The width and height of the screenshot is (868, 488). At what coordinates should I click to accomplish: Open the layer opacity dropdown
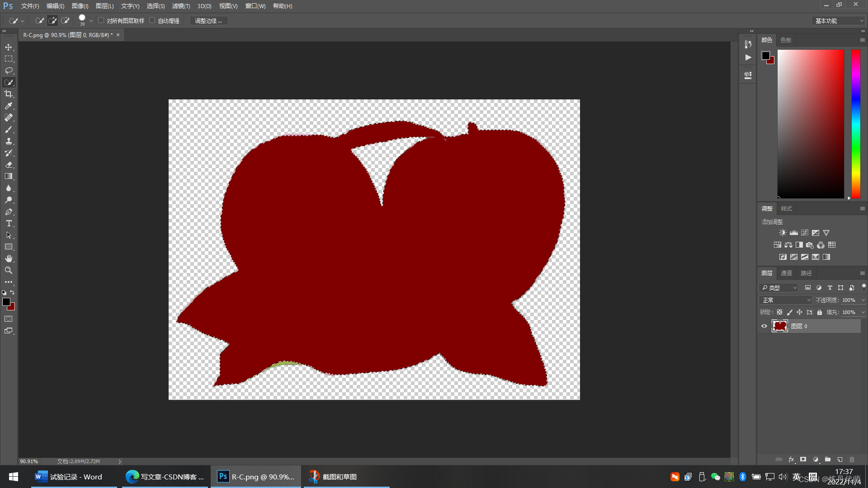click(863, 300)
